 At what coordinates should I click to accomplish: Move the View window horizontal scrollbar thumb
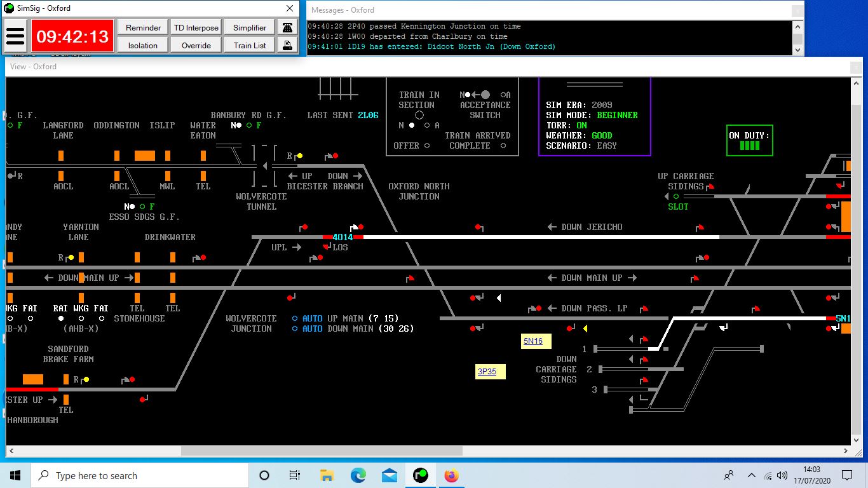click(x=322, y=451)
